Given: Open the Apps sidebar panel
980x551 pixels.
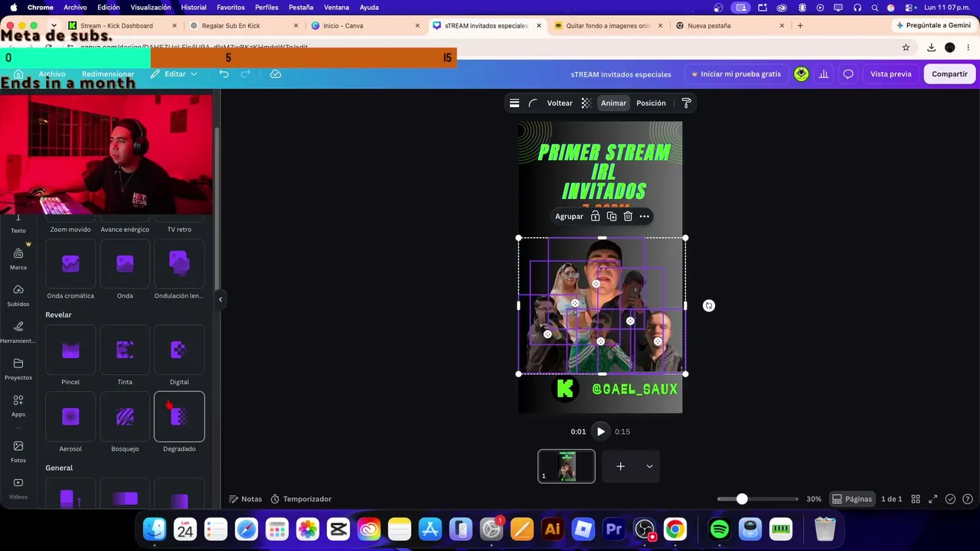Looking at the screenshot, I should click(x=18, y=406).
